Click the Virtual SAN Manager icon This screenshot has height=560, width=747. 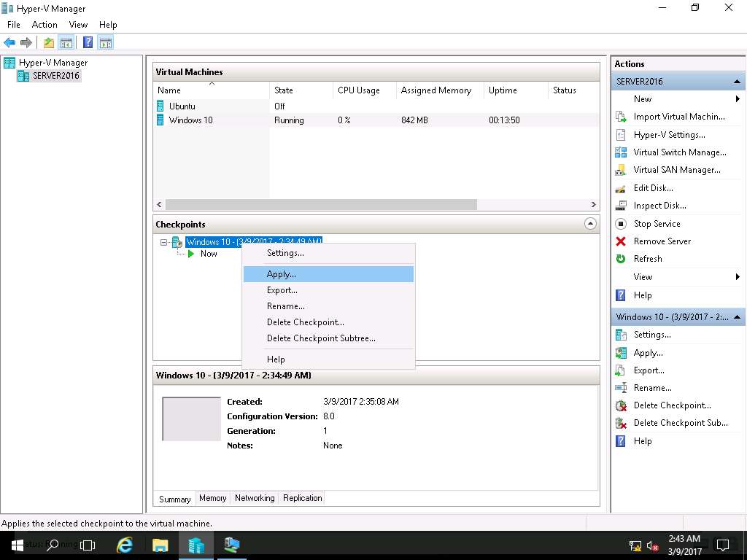[x=621, y=170]
